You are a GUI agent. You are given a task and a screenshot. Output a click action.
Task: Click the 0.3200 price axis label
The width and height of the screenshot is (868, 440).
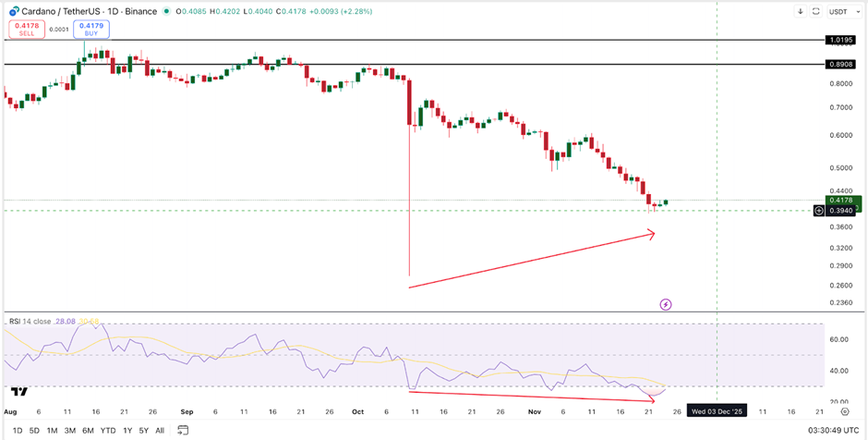(x=840, y=248)
